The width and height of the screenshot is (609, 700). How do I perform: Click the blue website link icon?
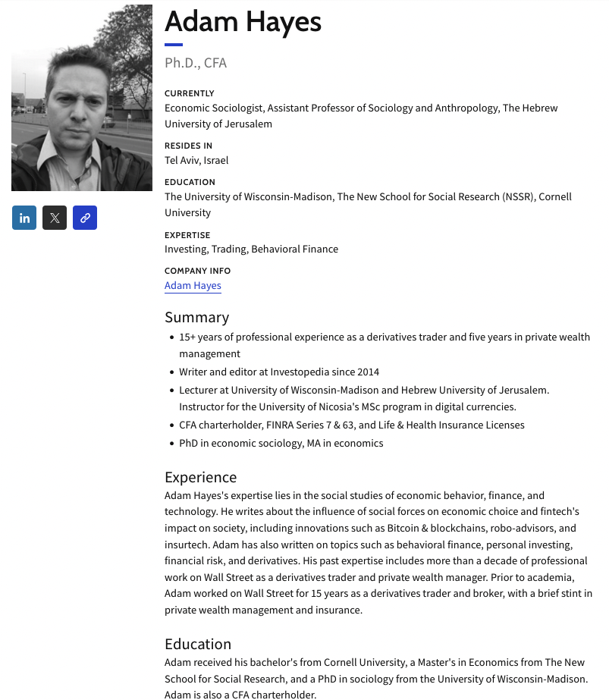tap(85, 218)
